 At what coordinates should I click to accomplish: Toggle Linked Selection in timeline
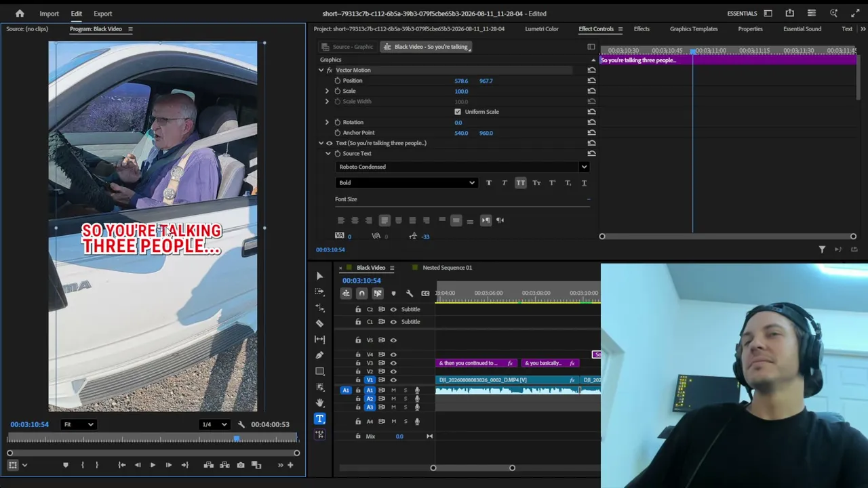tap(378, 293)
